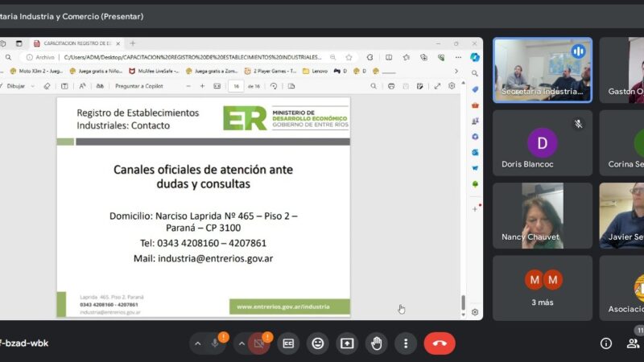
Task: Open the emoji reactions button
Action: tap(317, 343)
